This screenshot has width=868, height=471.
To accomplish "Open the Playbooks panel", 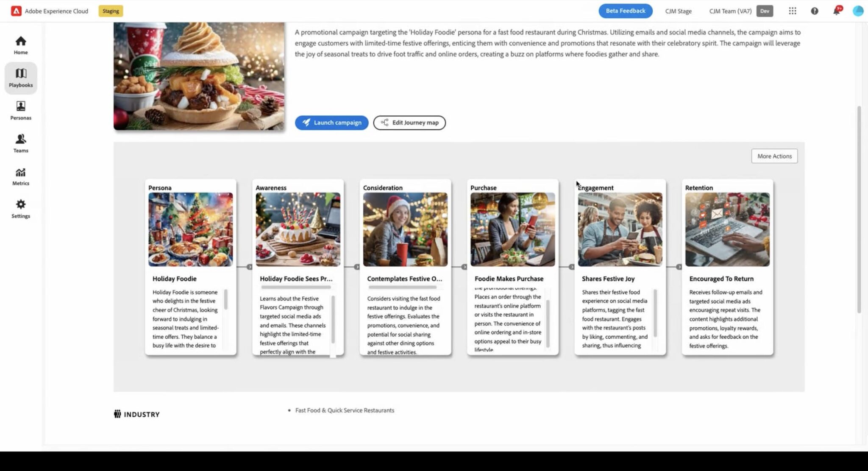I will 21,77.
